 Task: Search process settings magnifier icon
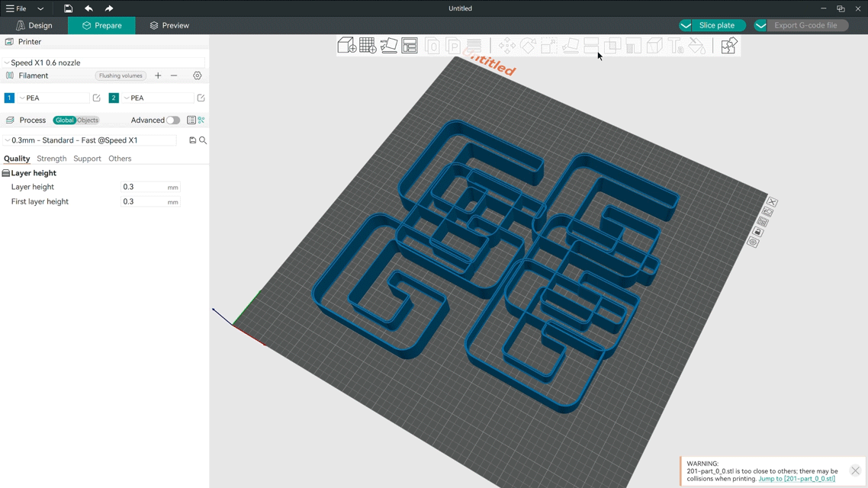point(203,140)
